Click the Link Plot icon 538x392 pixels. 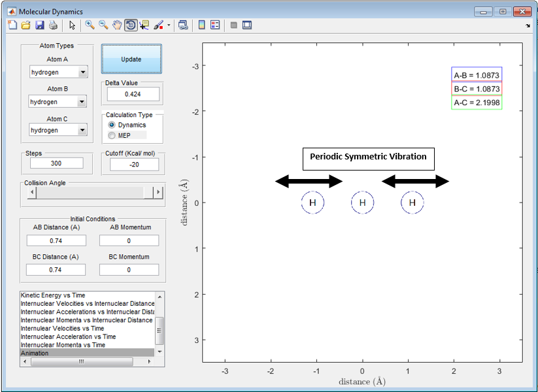[x=183, y=25]
